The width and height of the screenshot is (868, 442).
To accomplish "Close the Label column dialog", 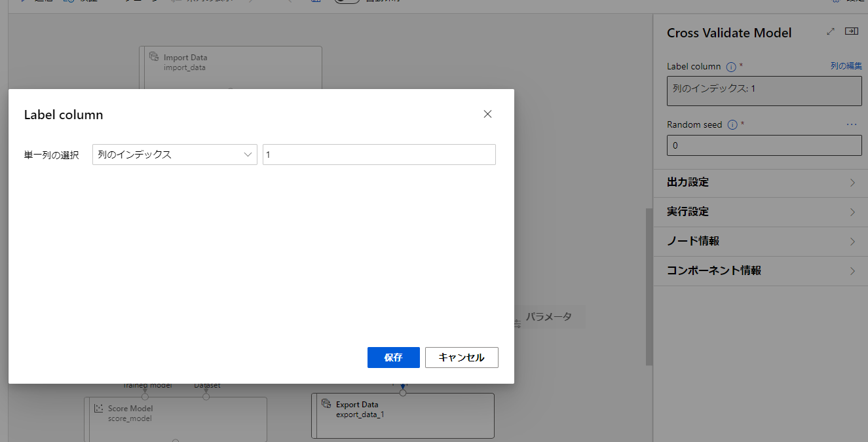I will tap(487, 114).
